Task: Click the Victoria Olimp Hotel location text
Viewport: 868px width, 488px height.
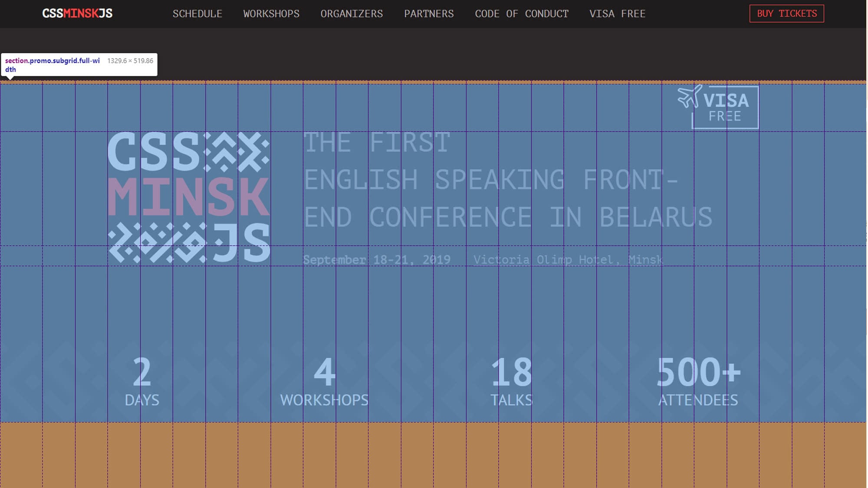Action: (x=568, y=259)
